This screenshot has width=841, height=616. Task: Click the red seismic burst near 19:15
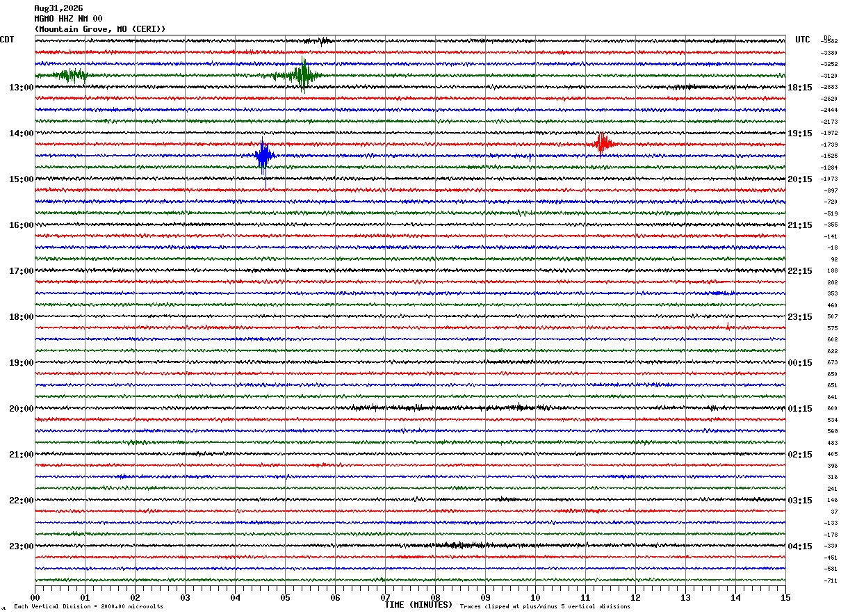[603, 144]
